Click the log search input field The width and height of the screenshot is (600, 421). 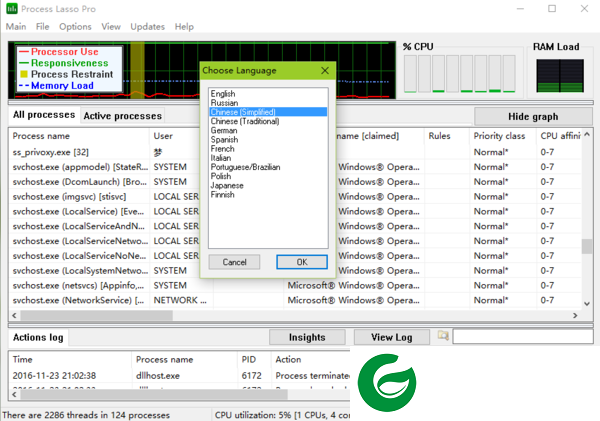click(x=523, y=336)
